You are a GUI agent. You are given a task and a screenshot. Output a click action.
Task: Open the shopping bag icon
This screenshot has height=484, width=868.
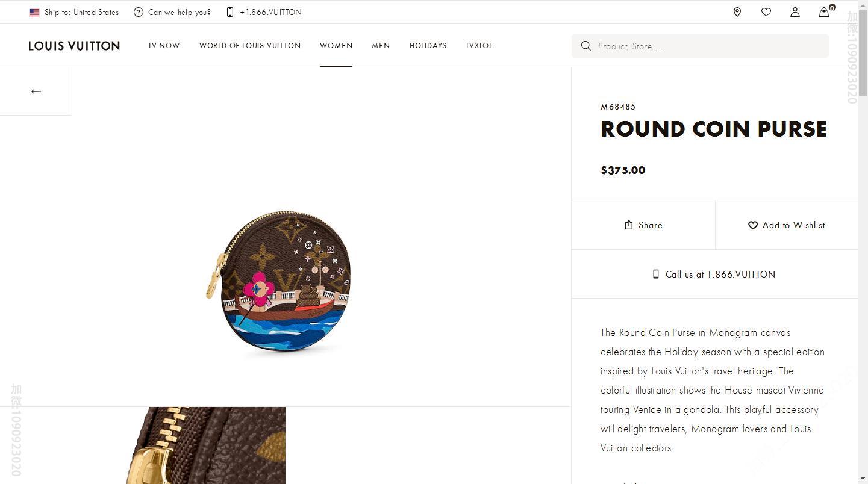824,12
